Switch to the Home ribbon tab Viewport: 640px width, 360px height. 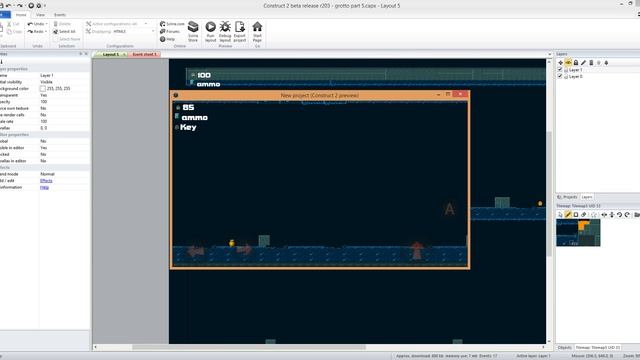coord(21,15)
